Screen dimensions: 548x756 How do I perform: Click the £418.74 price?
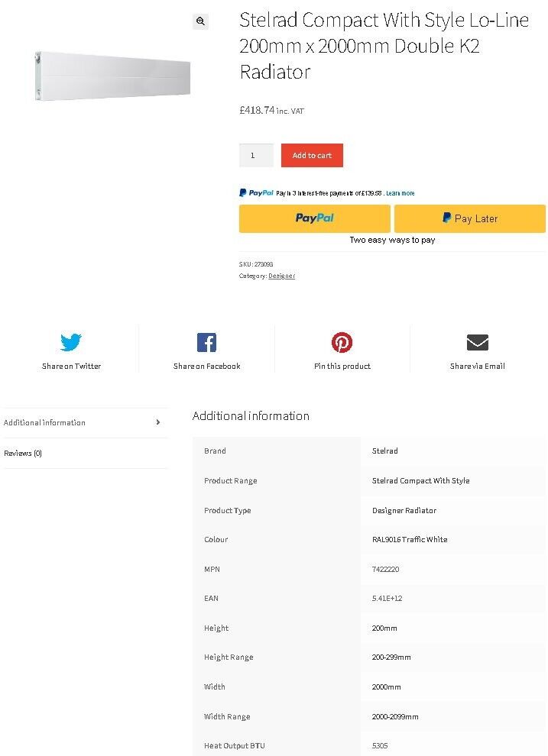click(257, 110)
